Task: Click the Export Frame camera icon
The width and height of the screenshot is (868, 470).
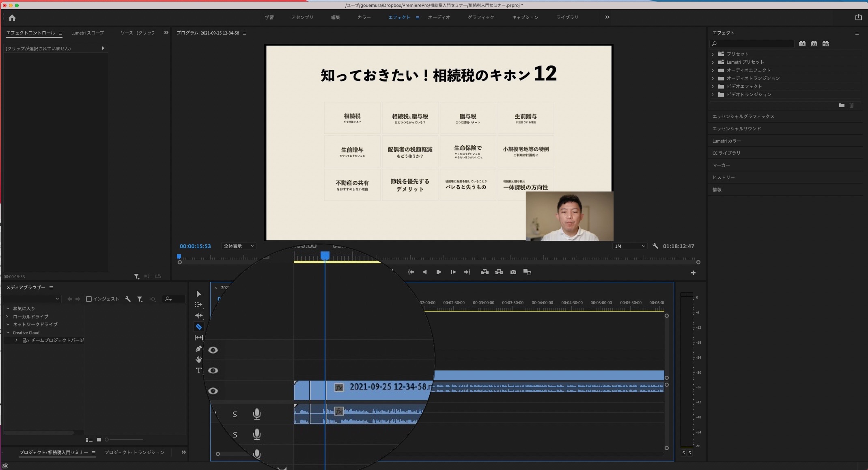Action: click(513, 272)
